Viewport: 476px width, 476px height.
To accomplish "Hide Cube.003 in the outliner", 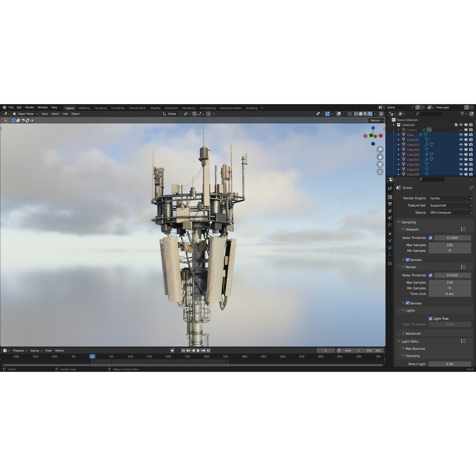I will pyautogui.click(x=461, y=149).
